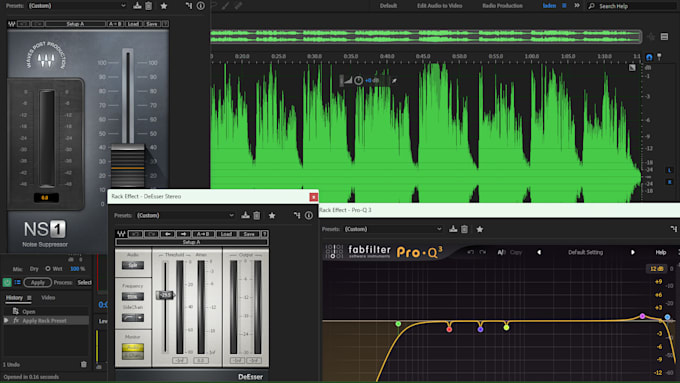
Task: Click the History panel trash icon
Action: point(84,364)
